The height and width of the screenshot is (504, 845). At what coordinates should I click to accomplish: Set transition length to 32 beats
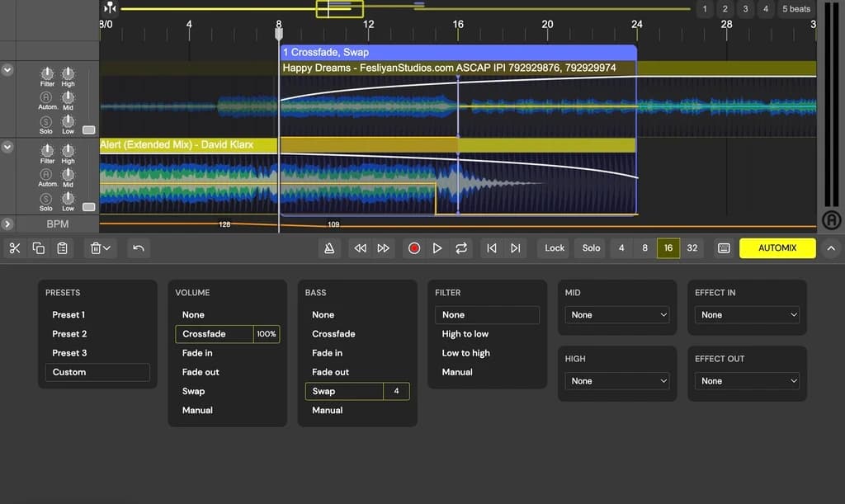tap(692, 248)
